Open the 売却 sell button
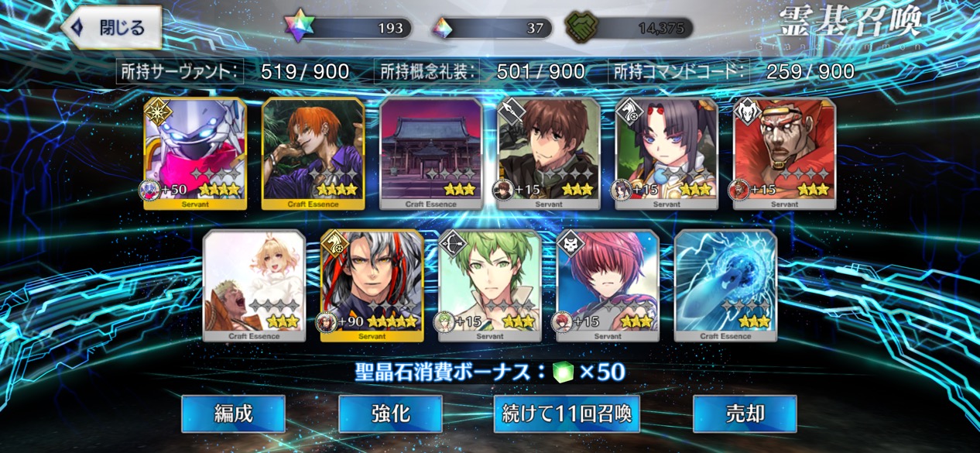Screen dimensions: 980x453 [x=745, y=414]
